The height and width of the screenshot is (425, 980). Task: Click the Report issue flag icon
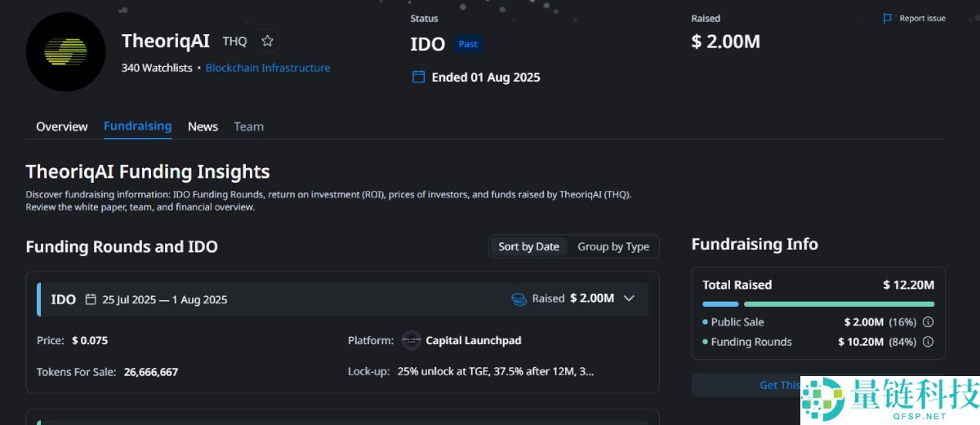(888, 19)
